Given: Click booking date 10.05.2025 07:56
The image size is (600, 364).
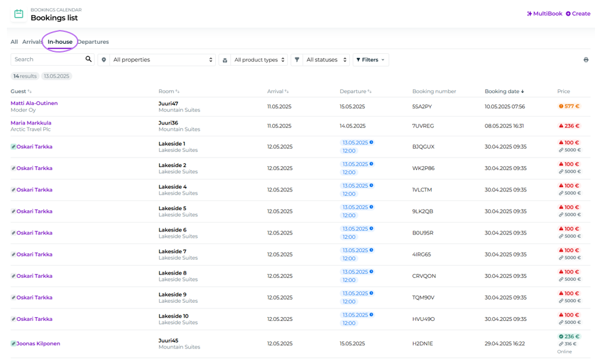Looking at the screenshot, I should pyautogui.click(x=505, y=106).
